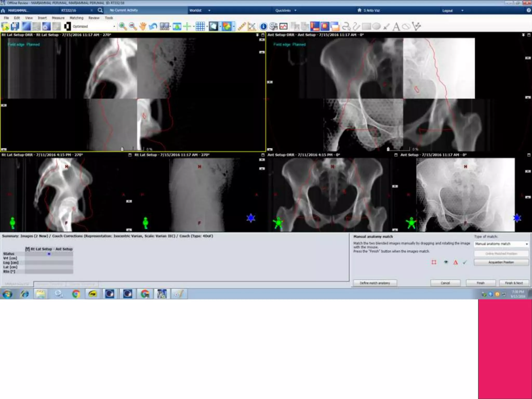Click the Define match anatomy button

coord(375,283)
